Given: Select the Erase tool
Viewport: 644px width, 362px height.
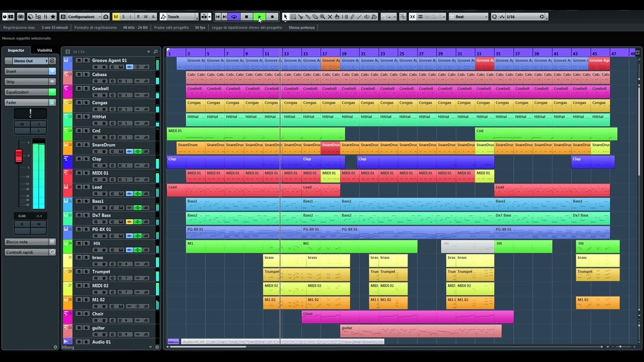Looking at the screenshot, I should [315, 17].
